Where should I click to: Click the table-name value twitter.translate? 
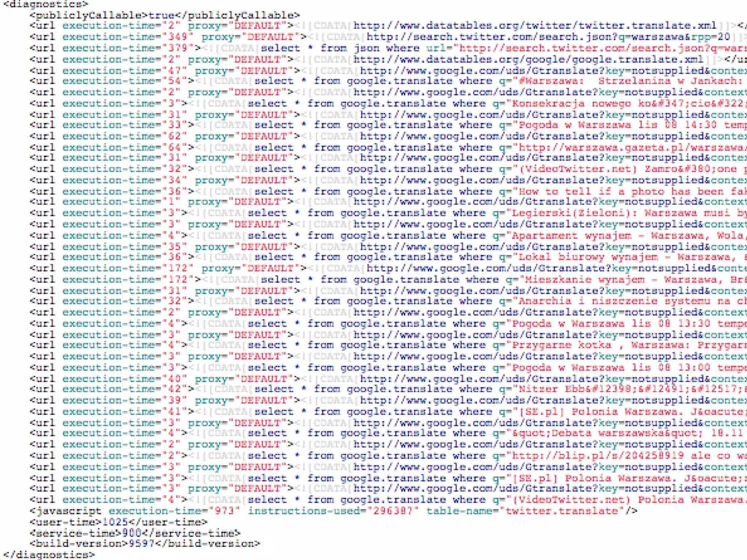[x=561, y=511]
